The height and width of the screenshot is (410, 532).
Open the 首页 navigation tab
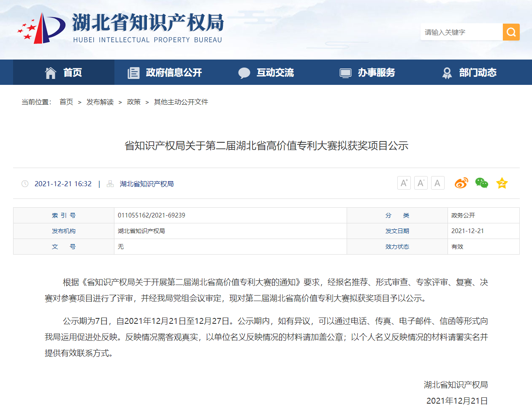click(64, 73)
